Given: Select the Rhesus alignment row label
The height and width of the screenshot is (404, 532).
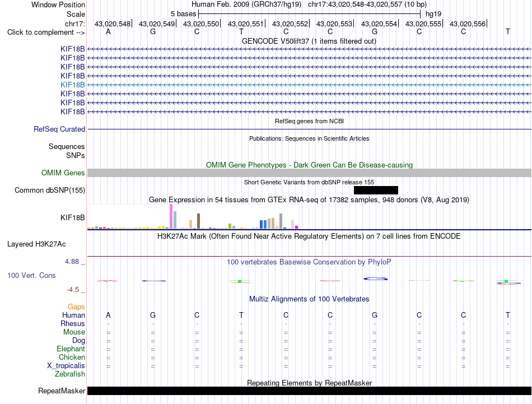Looking at the screenshot, I should [73, 323].
